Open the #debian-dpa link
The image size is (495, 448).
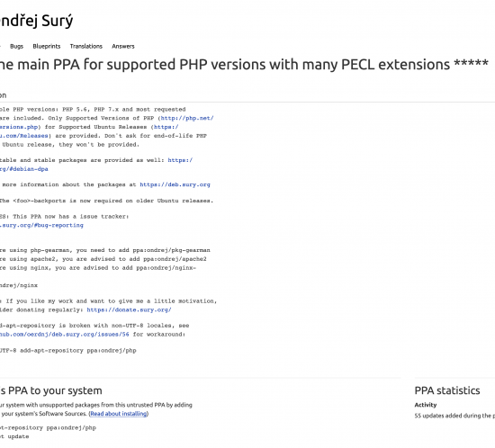click(x=24, y=169)
